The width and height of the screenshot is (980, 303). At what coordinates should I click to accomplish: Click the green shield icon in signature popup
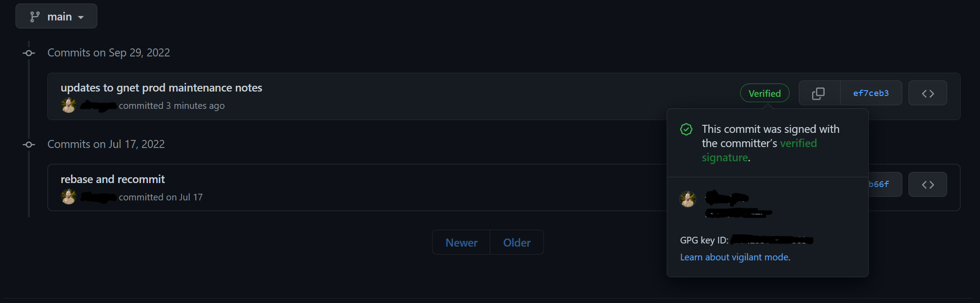(x=686, y=129)
